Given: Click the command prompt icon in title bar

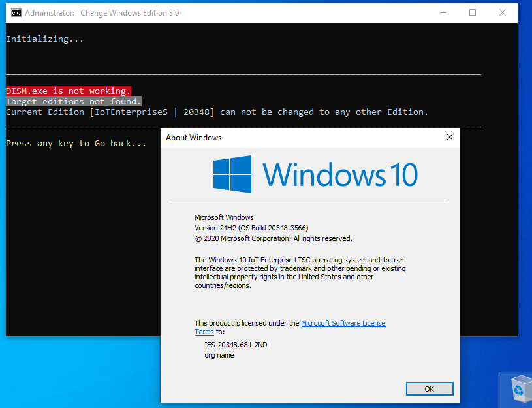Looking at the screenshot, I should click(x=16, y=13).
